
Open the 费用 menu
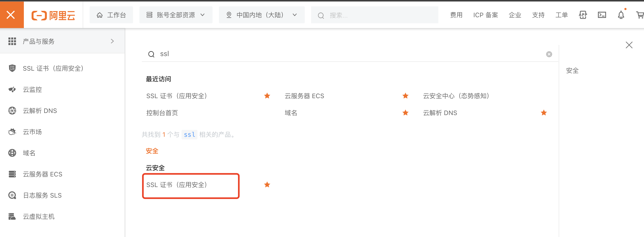pos(456,15)
